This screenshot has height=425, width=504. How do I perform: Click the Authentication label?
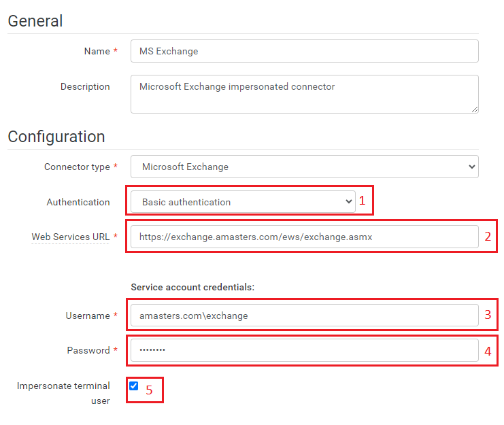pyautogui.click(x=78, y=202)
